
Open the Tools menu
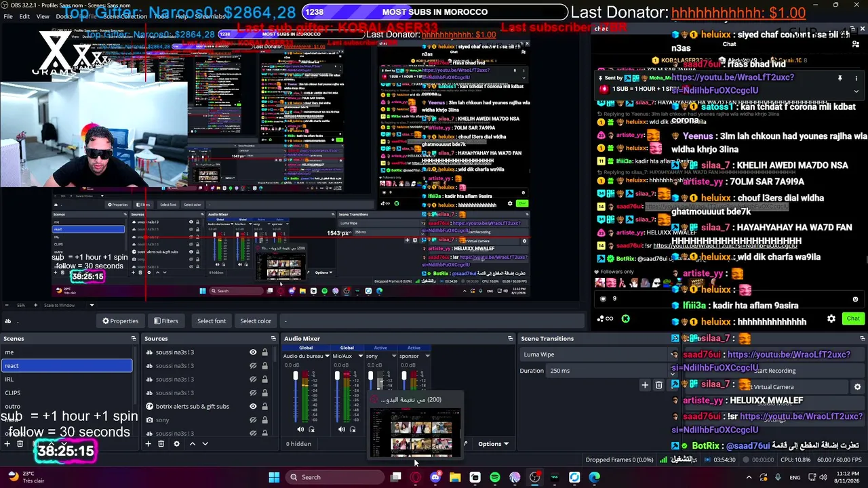[x=161, y=16]
